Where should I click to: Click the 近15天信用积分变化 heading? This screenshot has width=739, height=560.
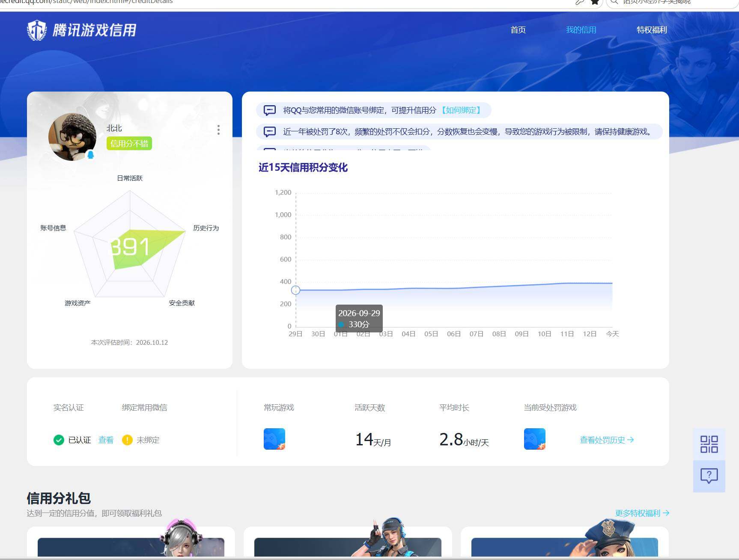(x=303, y=167)
